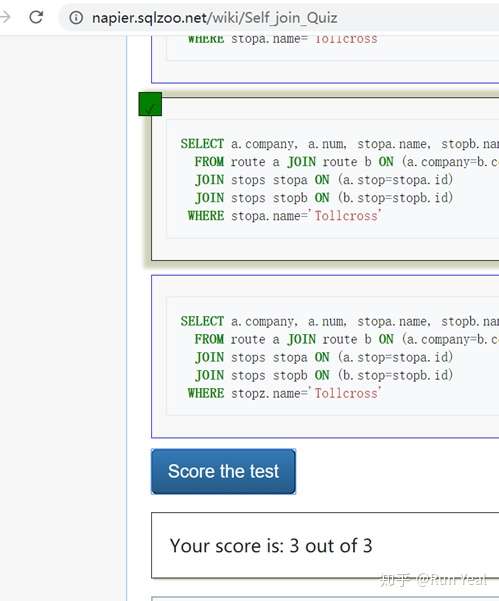This screenshot has width=499, height=601.
Task: Reload the page with the browser refresh icon
Action: coord(36,17)
